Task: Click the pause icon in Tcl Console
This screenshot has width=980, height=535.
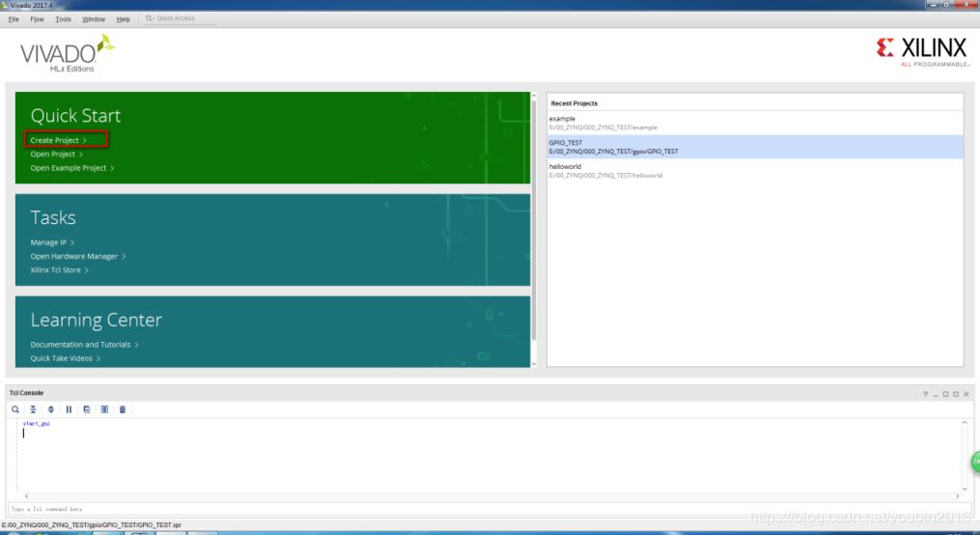Action: click(x=69, y=409)
